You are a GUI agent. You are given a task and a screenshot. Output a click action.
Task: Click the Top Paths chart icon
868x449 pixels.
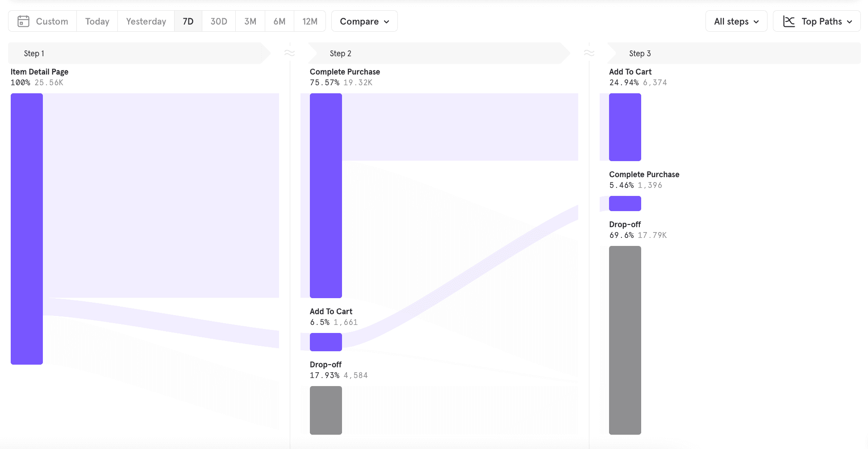[x=789, y=21]
